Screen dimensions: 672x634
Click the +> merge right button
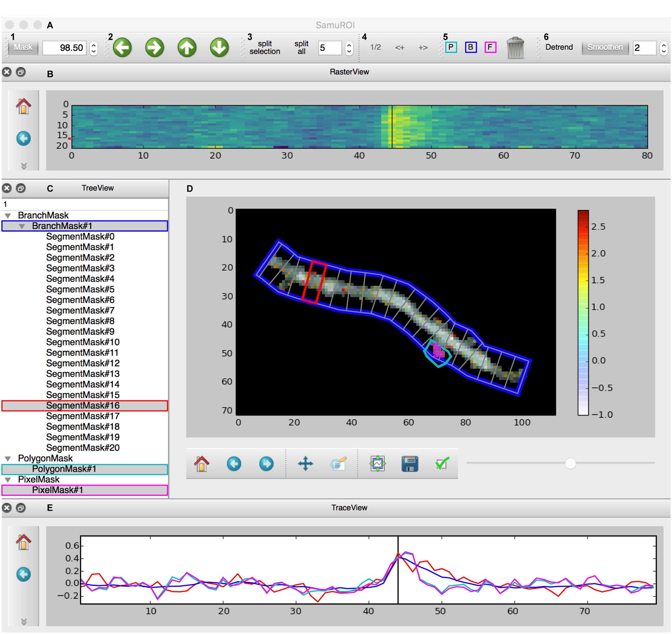423,47
